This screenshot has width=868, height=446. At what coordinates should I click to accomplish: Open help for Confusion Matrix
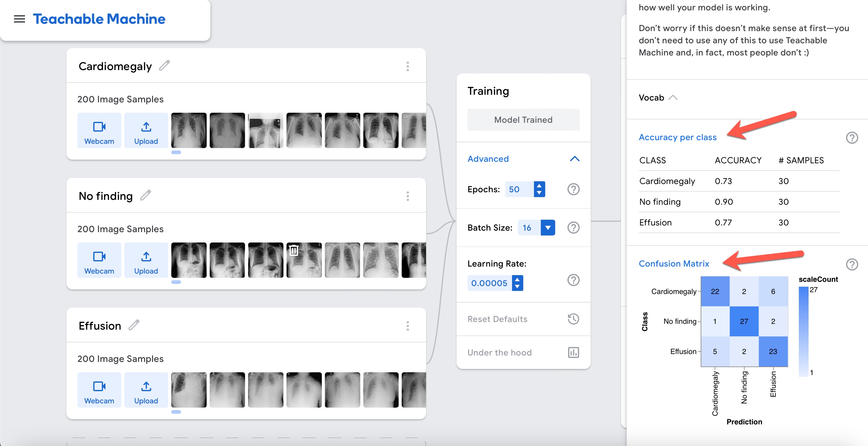(852, 264)
